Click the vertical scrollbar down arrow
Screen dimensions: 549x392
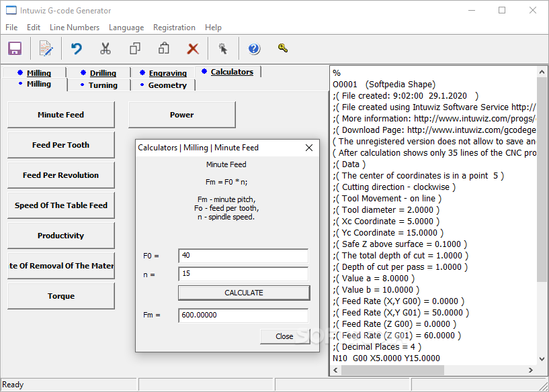tap(542, 359)
